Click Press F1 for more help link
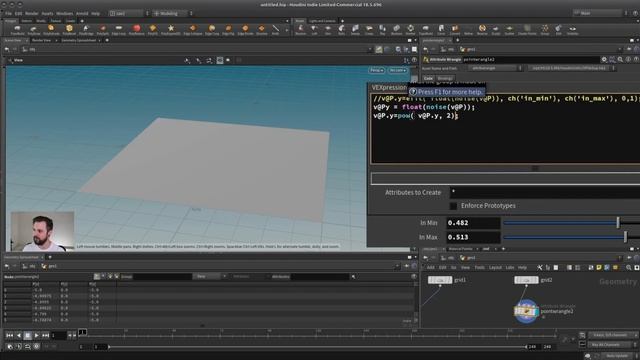This screenshot has height=360, width=640. (449, 92)
